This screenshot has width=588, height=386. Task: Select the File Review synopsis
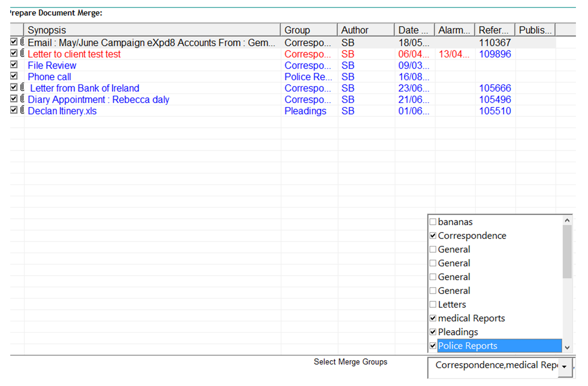click(52, 65)
